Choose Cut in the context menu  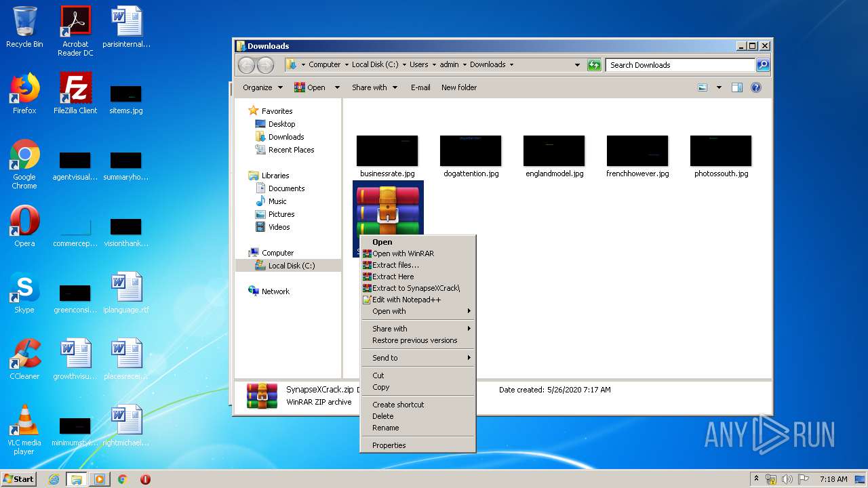[x=418, y=375]
